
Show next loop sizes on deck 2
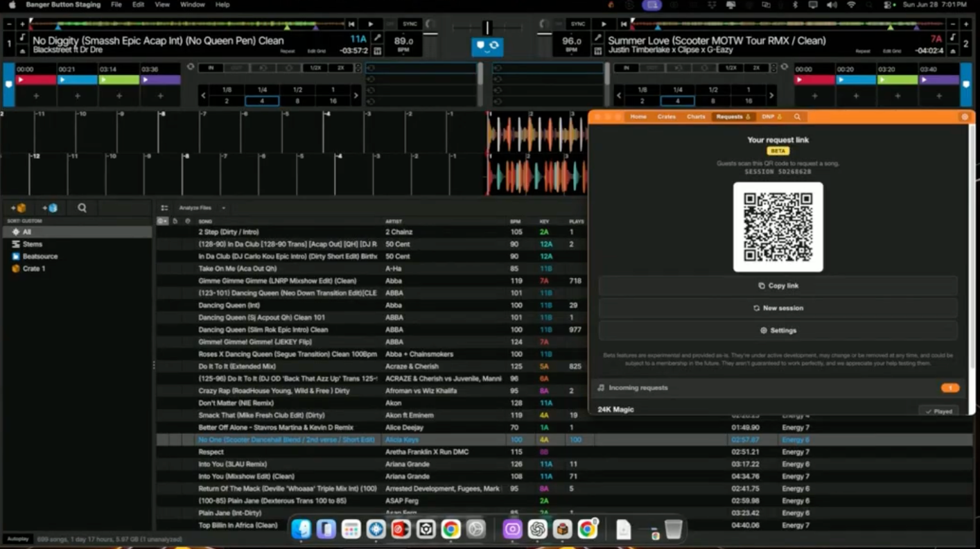coord(771,96)
